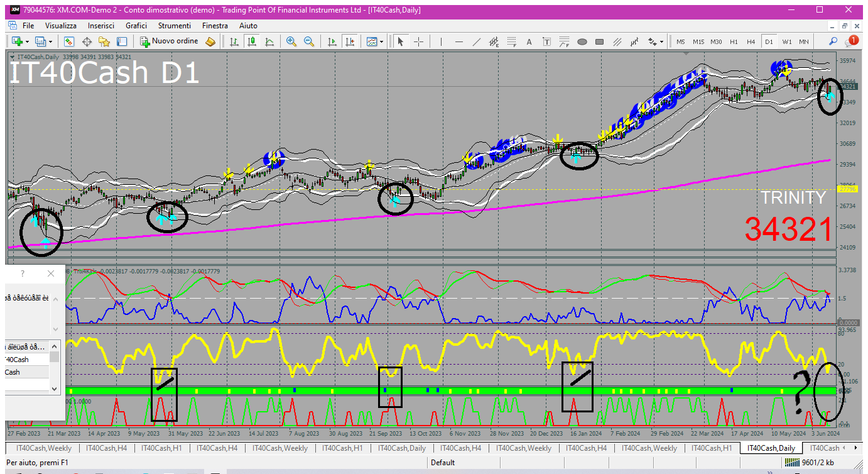
Task: Set timeframe to M30
Action: tap(716, 41)
